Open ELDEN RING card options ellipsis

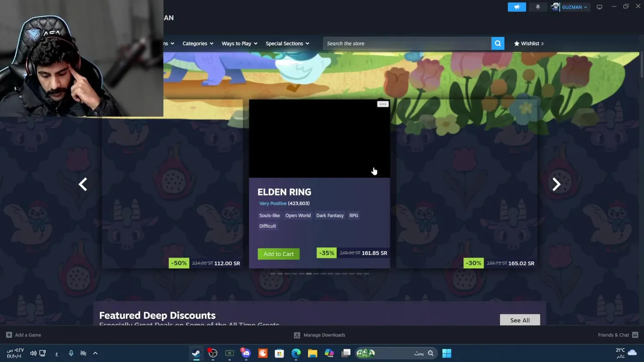point(383,104)
